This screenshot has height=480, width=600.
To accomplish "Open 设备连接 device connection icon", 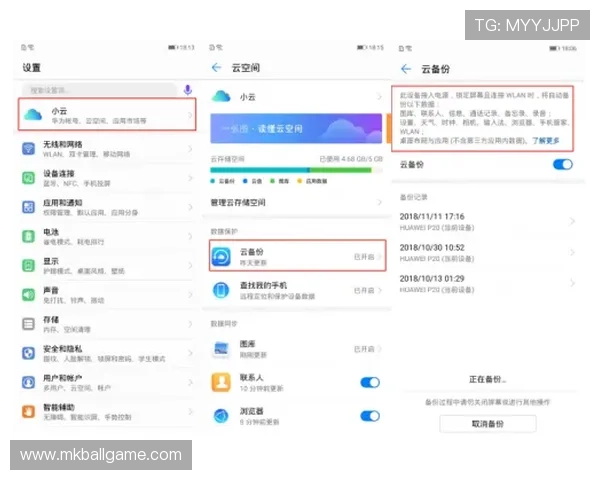I will pyautogui.click(x=28, y=178).
